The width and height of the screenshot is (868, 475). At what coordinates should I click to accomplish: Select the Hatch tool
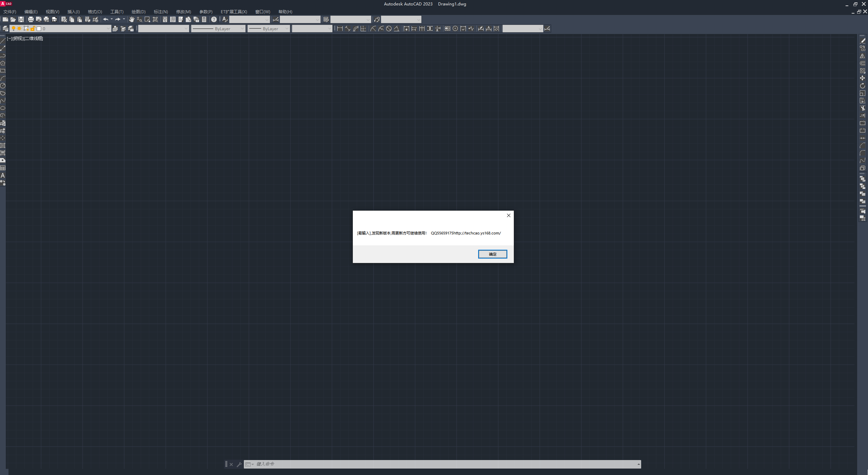coord(3,145)
